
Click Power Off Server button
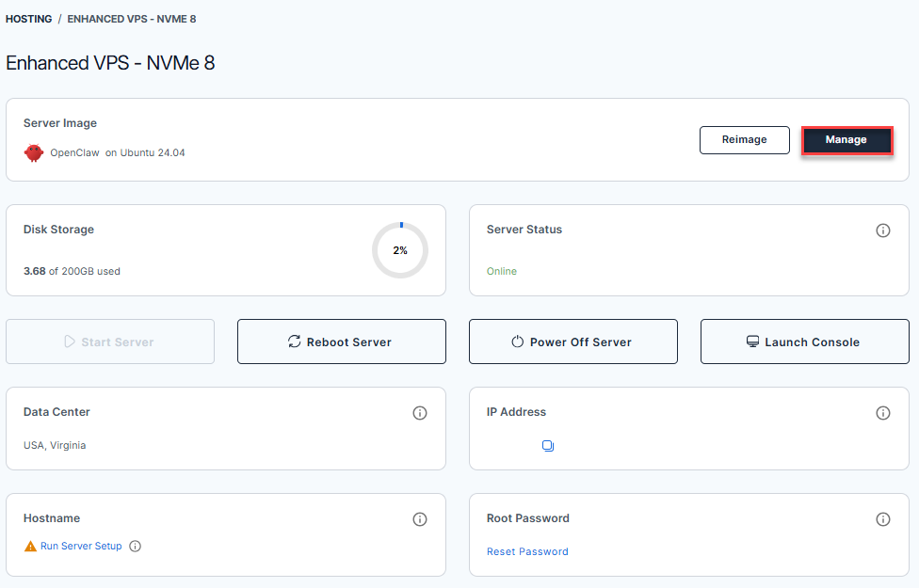573,342
